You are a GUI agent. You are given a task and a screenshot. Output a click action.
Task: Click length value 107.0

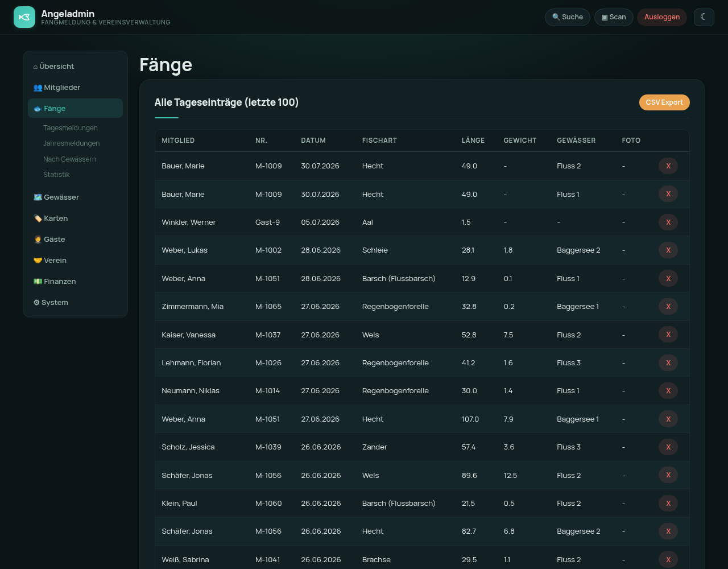tap(470, 419)
